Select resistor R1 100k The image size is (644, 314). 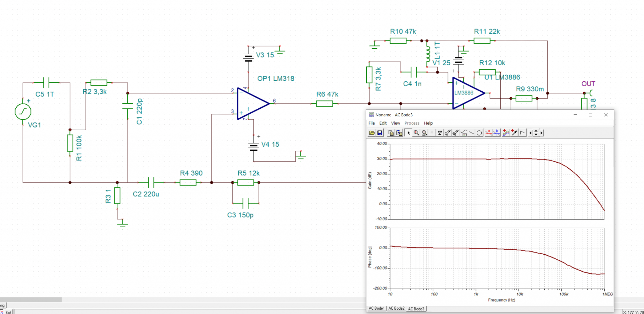coord(70,143)
